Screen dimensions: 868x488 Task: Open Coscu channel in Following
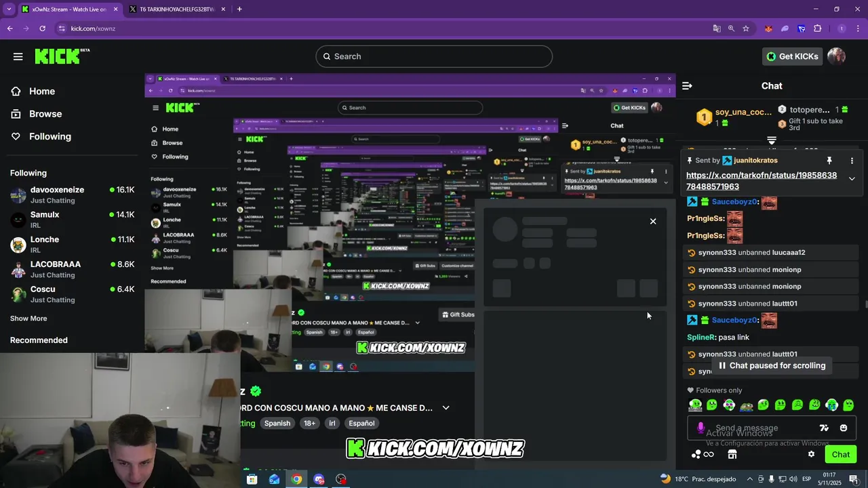(x=72, y=294)
